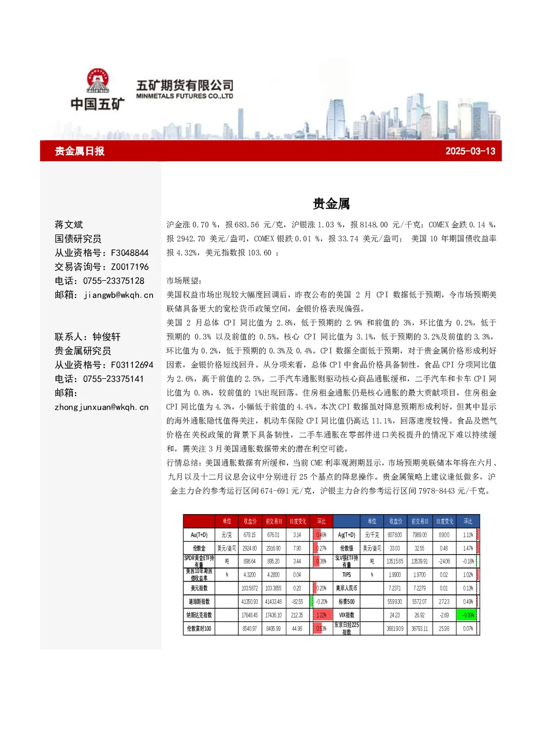Screen dimensions: 535x756
Task: Click the '贵金属日报' banner title
Action: coord(80,151)
